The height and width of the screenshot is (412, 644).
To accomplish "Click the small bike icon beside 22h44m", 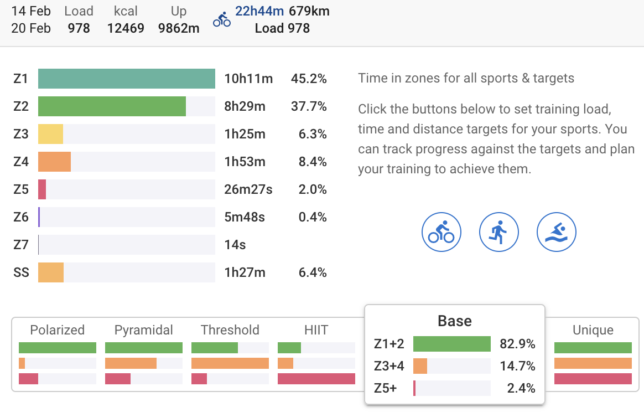I will point(222,19).
